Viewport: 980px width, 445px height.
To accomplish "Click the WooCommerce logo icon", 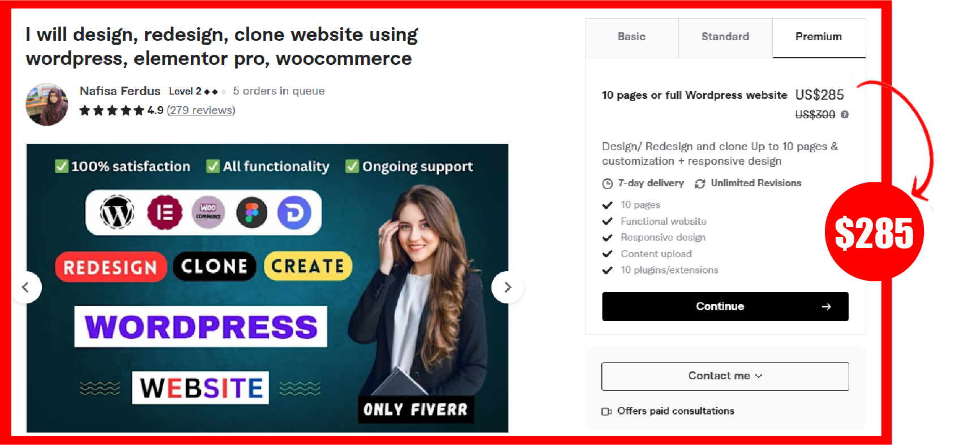I will 208,212.
